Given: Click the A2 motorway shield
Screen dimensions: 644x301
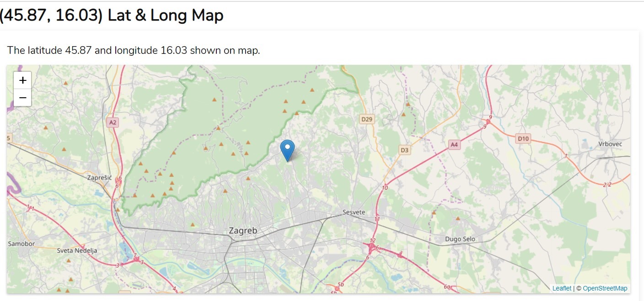Looking at the screenshot, I should pyautogui.click(x=113, y=122).
